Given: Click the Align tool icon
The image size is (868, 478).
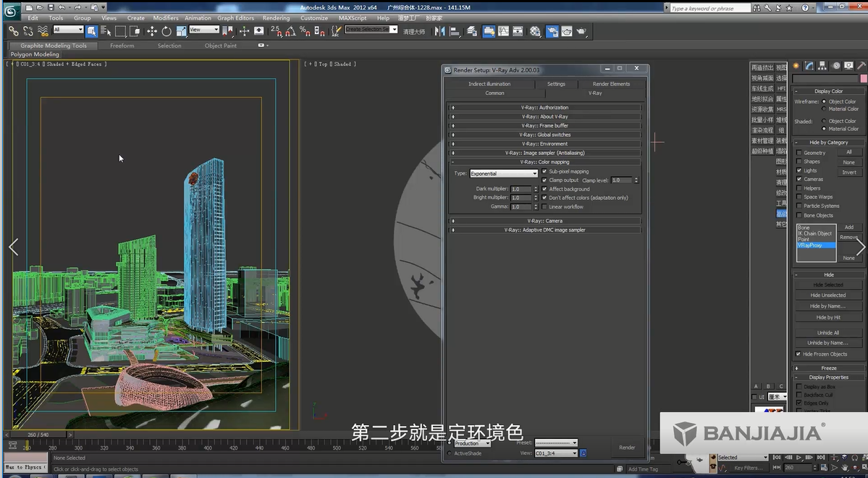Looking at the screenshot, I should pyautogui.click(x=455, y=31).
